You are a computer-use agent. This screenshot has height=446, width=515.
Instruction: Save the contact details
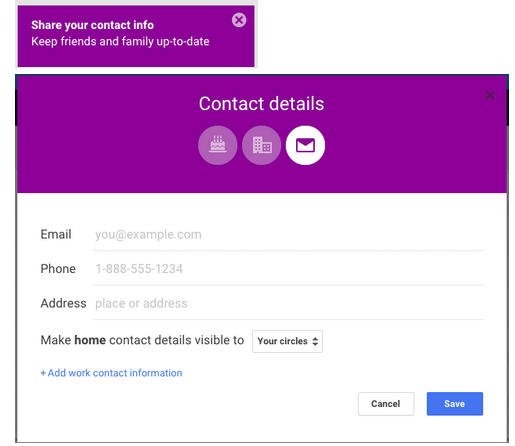coord(455,404)
